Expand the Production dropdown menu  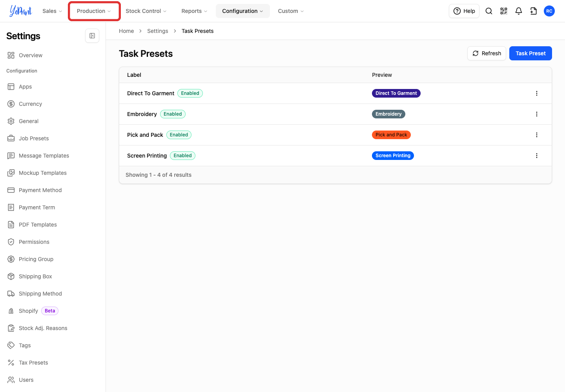94,11
